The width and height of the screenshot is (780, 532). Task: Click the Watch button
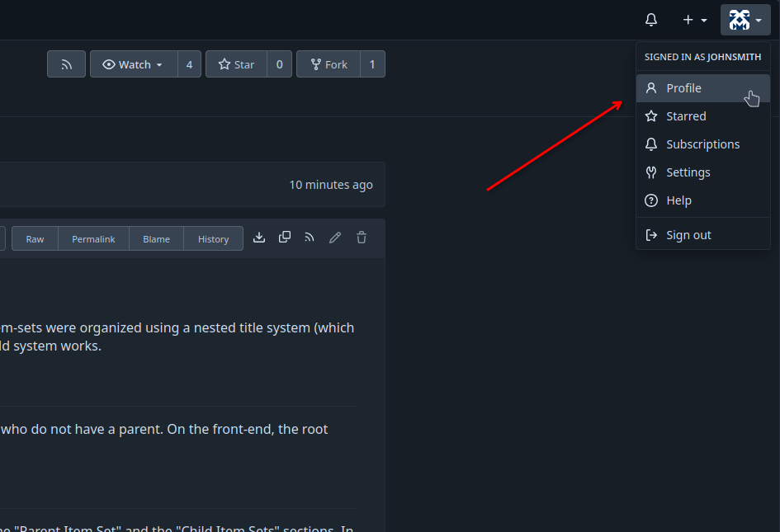pyautogui.click(x=134, y=64)
